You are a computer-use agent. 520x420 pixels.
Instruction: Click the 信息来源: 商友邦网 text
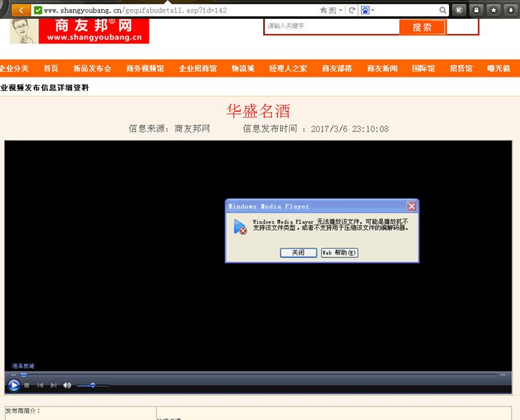click(169, 129)
